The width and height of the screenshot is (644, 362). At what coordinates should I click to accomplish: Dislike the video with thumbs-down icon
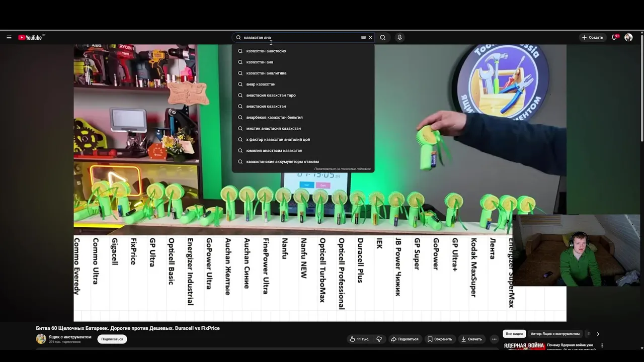[x=379, y=339]
